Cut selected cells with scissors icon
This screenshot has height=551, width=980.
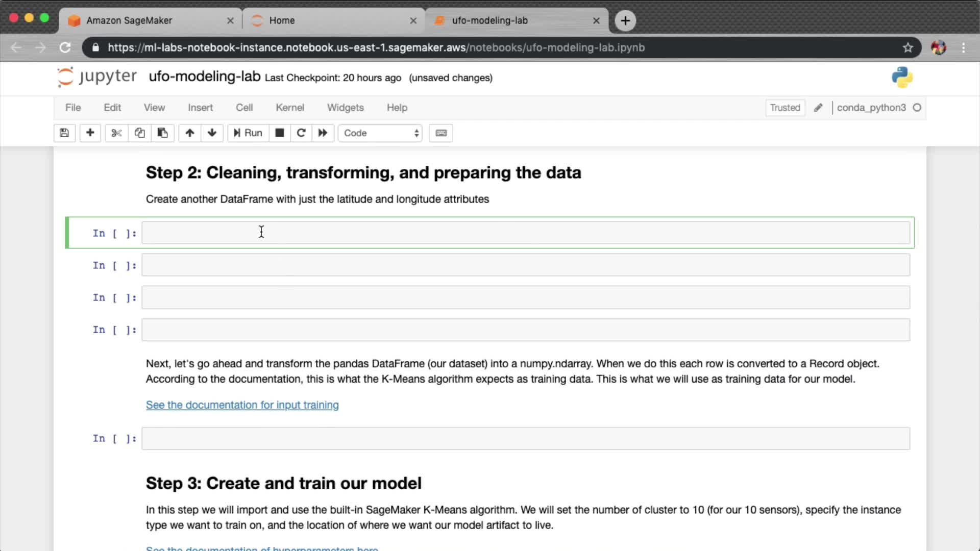116,133
